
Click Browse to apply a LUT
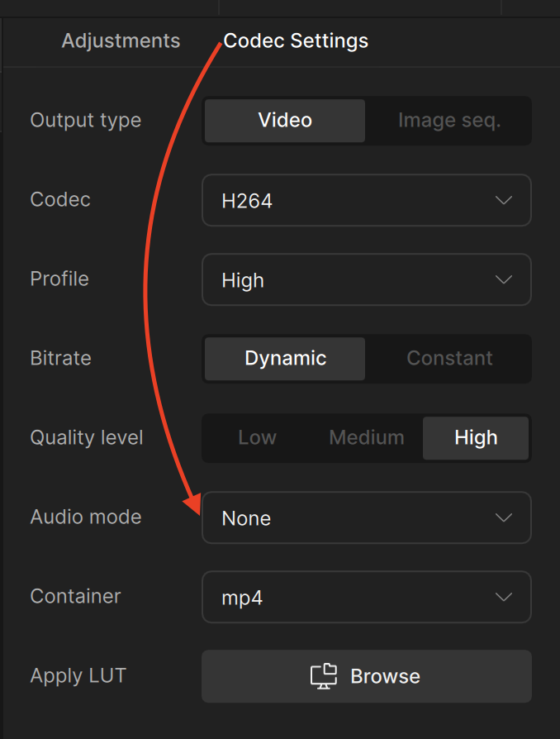[x=367, y=675]
